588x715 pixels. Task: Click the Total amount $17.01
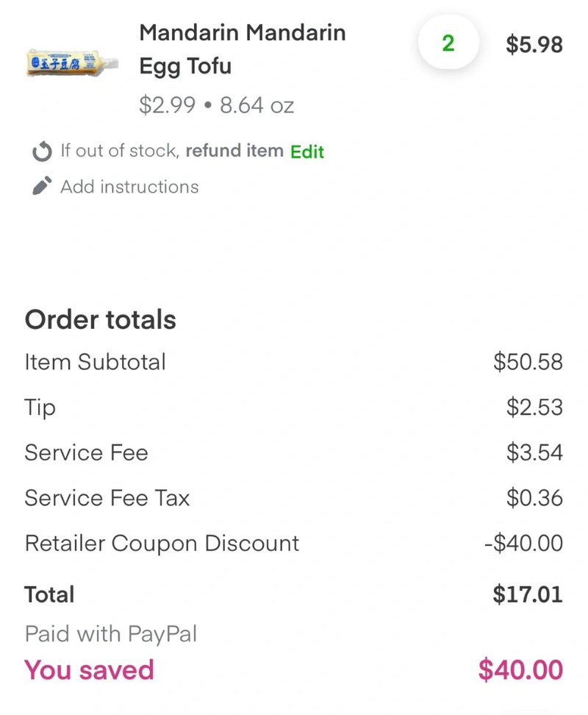pos(528,594)
